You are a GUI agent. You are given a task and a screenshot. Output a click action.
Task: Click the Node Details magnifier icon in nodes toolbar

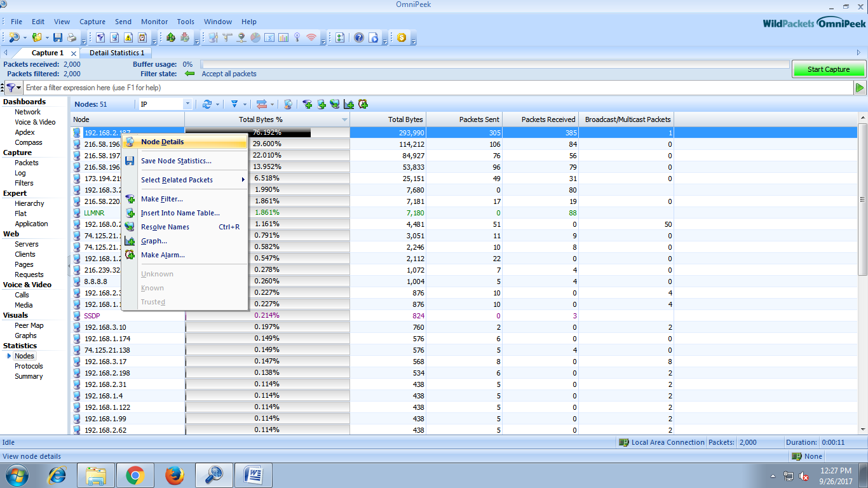click(288, 104)
